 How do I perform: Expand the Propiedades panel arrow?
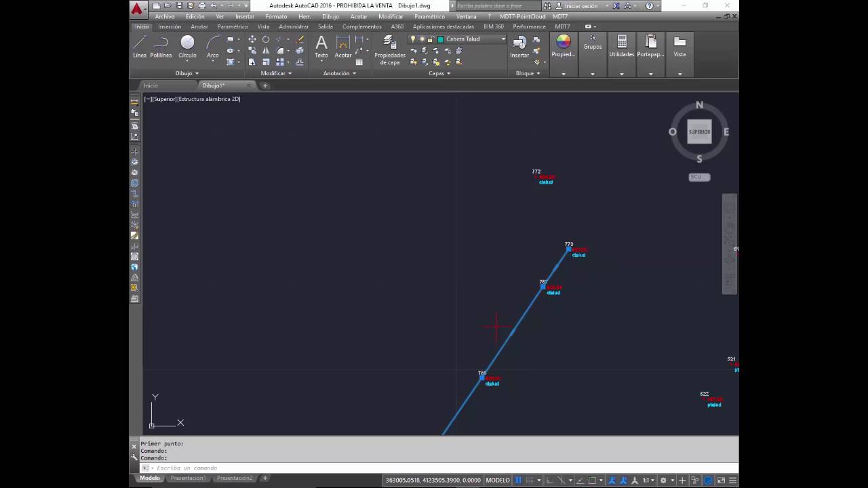tap(564, 74)
